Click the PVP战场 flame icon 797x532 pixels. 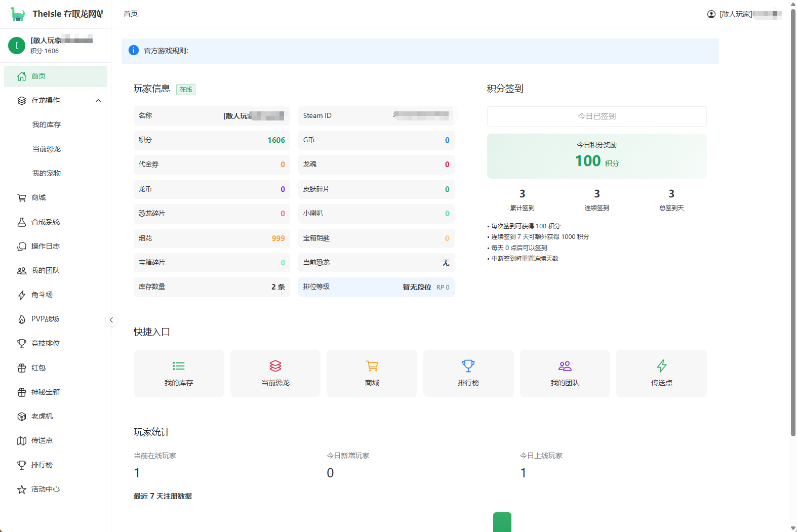22,319
